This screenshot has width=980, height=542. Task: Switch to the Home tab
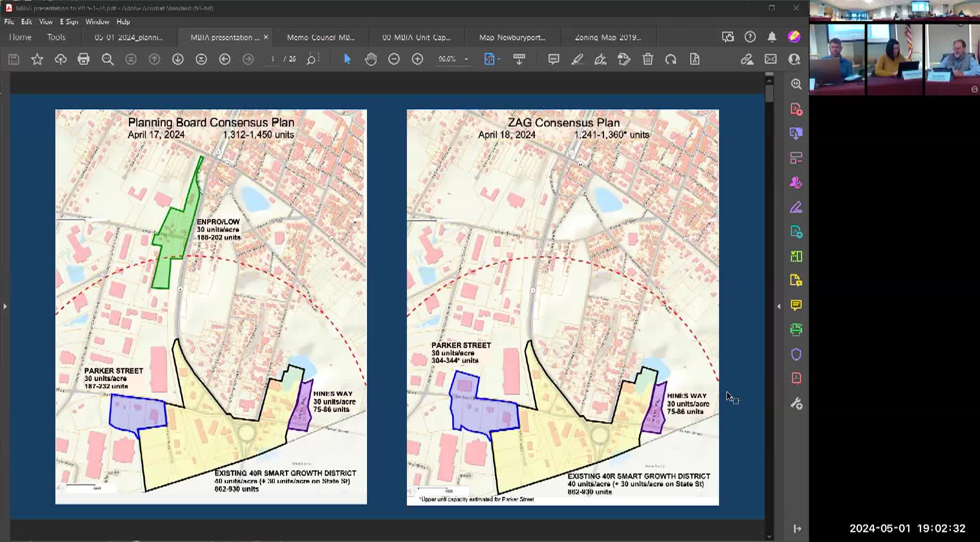(20, 37)
